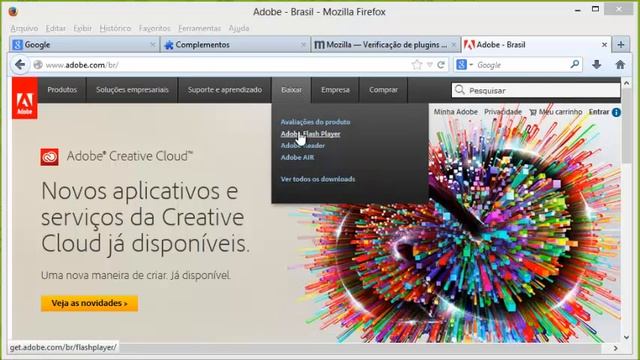Click the Adobe red logo
This screenshot has width=640, height=360.
(x=24, y=98)
